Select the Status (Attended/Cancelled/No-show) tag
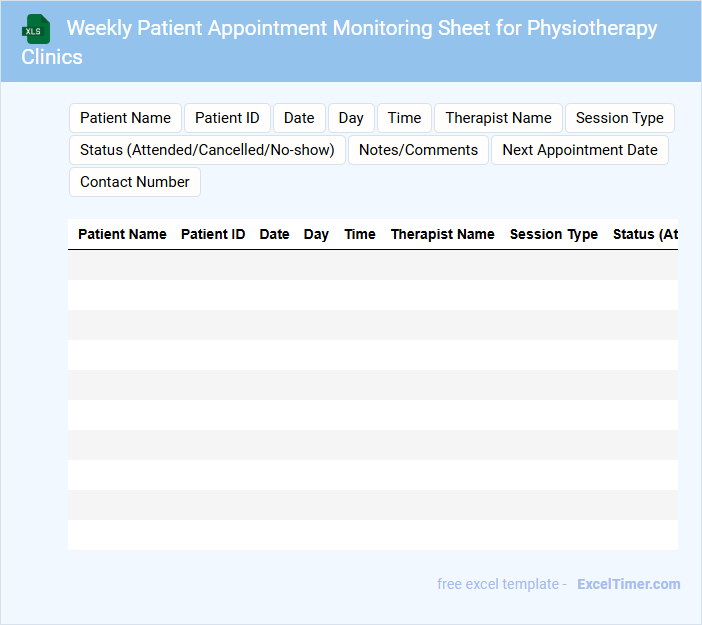Viewport: 702px width, 625px height. 207,150
